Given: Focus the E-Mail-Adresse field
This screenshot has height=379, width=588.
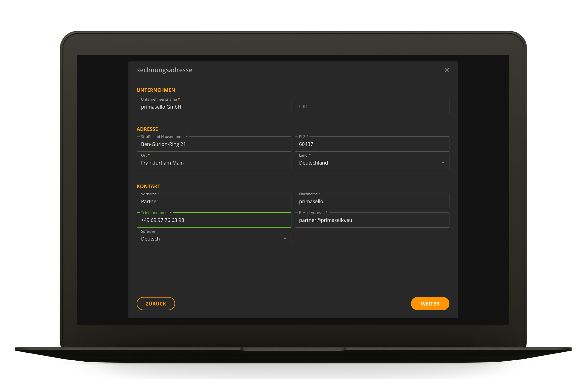Looking at the screenshot, I should pos(372,220).
